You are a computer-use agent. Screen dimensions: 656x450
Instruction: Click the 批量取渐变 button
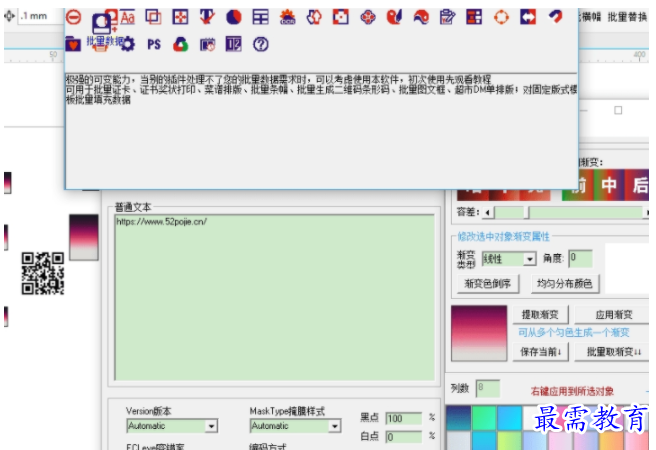click(613, 352)
